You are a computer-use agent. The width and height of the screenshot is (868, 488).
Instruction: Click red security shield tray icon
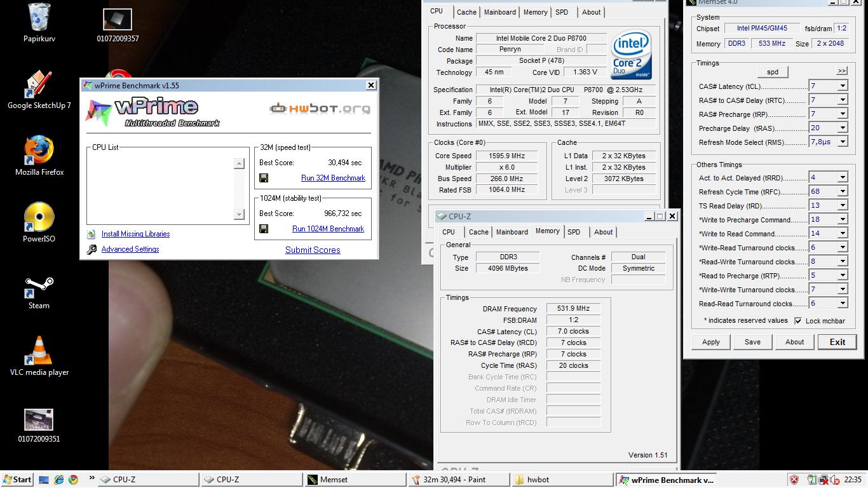coord(794,480)
